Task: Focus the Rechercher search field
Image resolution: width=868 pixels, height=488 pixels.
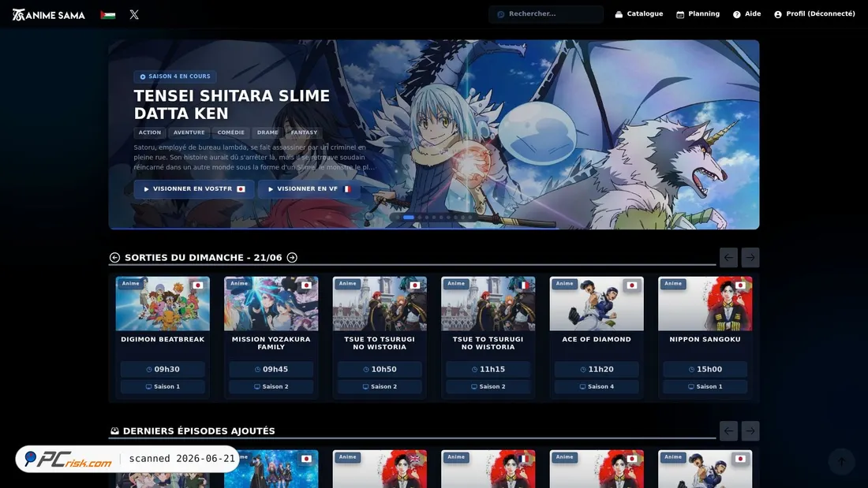Action: pyautogui.click(x=546, y=14)
